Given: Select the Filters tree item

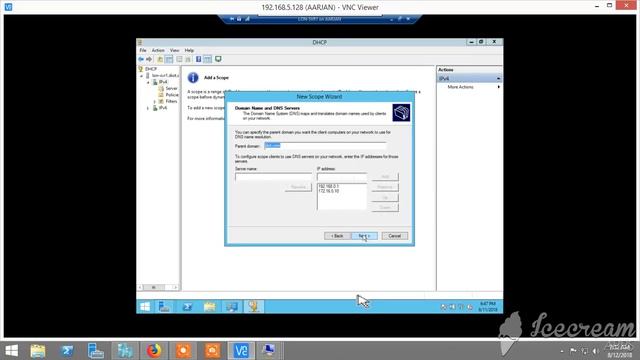Looking at the screenshot, I should click(168, 101).
